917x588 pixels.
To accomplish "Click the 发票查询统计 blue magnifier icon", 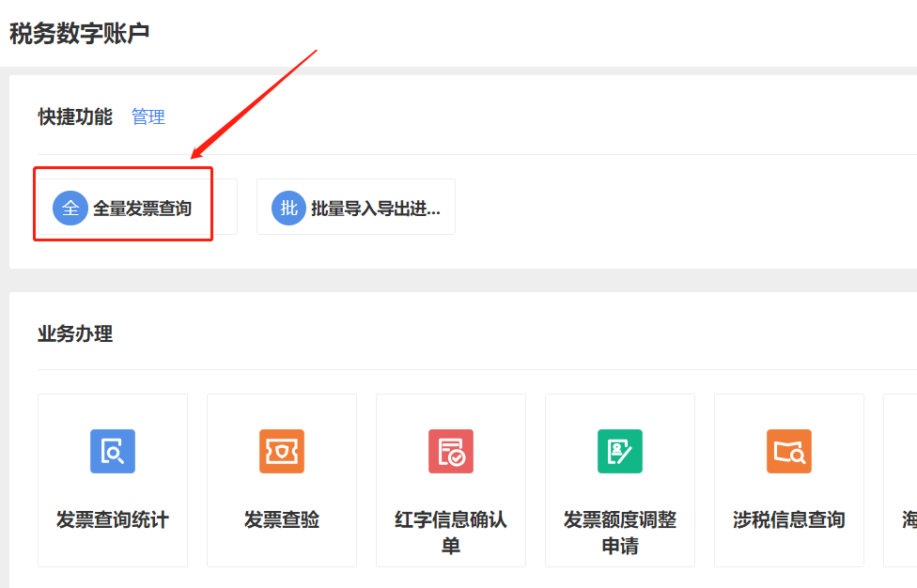I will (113, 451).
